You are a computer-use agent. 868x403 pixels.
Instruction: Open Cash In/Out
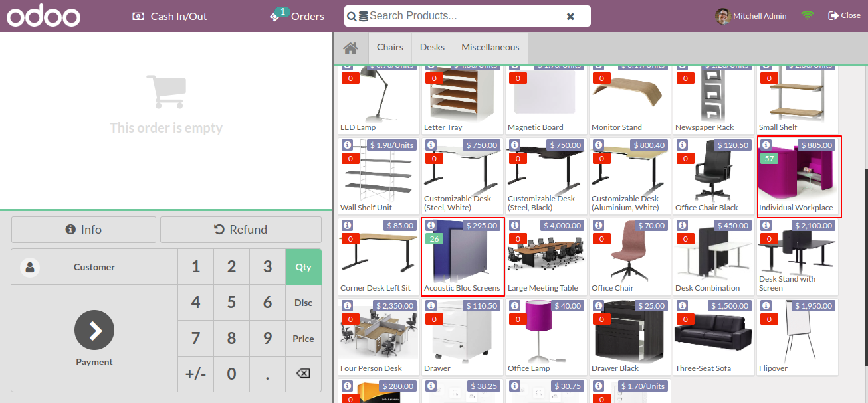tap(170, 16)
